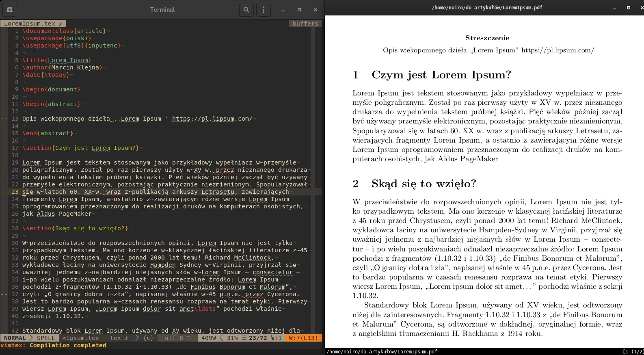Click the PDF viewer title bar path
Viewport: 644px width, 355px height.
click(x=487, y=8)
